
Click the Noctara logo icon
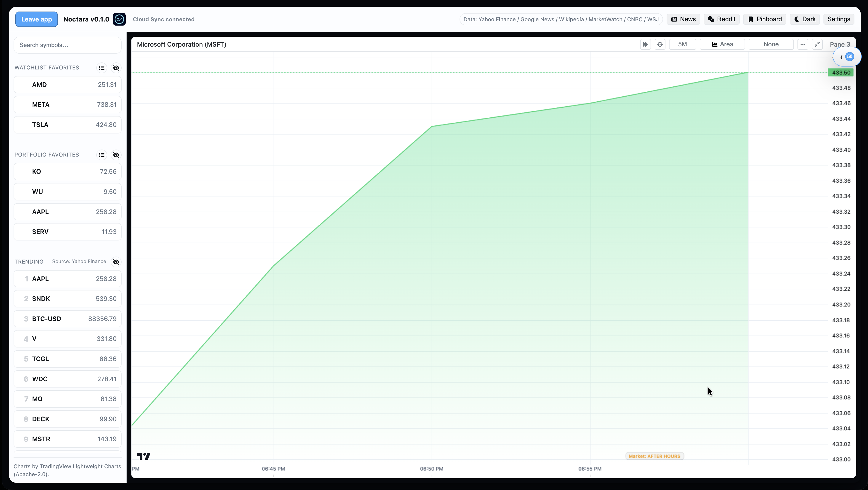[119, 19]
